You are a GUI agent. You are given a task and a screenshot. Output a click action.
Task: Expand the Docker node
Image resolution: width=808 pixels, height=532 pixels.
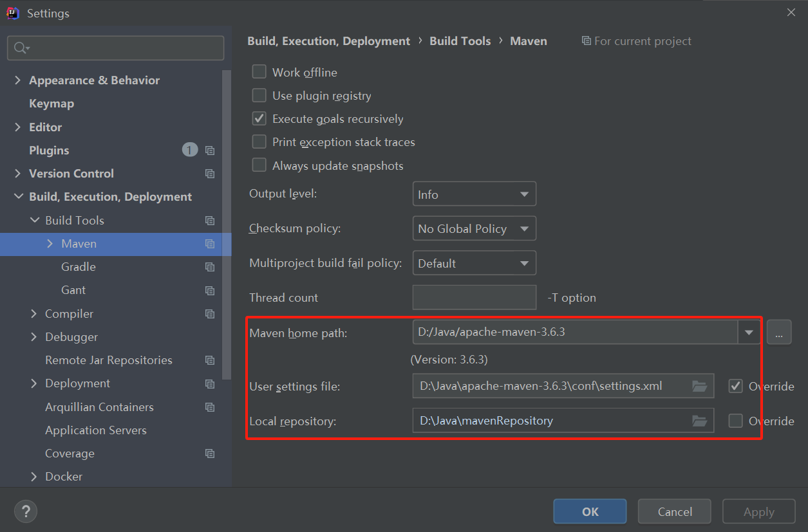tap(34, 477)
